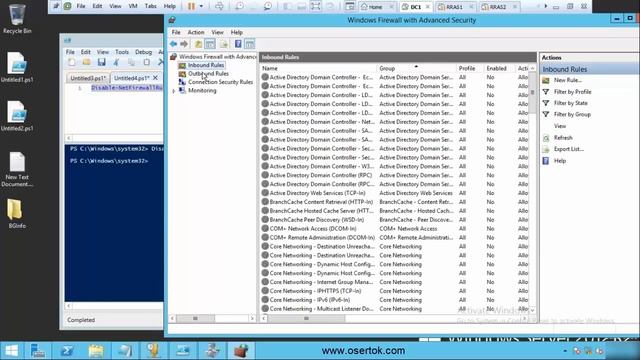This screenshot has height=360, width=640.
Task: Select Active Directory Web Services (TCP-In) rule
Action: pyautogui.click(x=317, y=193)
